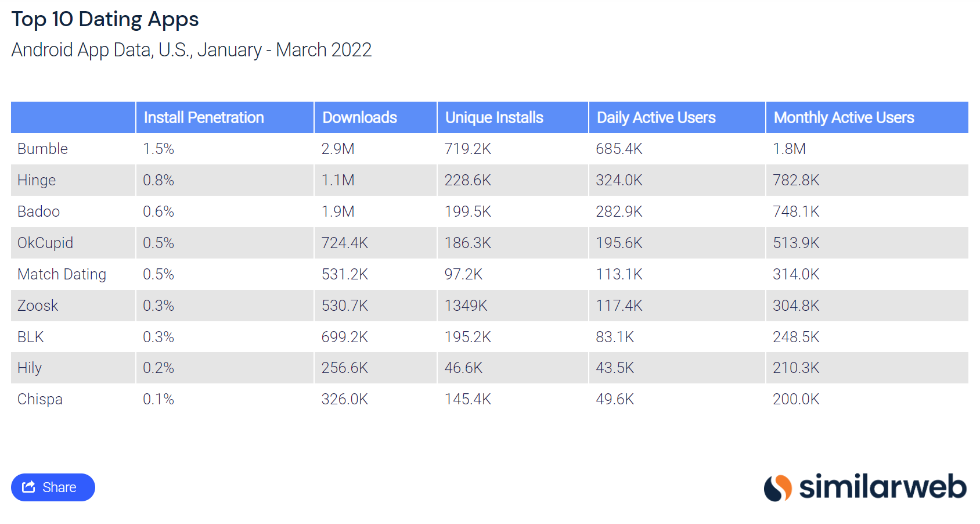
Task: Click Chispa's 326.0K downloads value
Action: (345, 399)
